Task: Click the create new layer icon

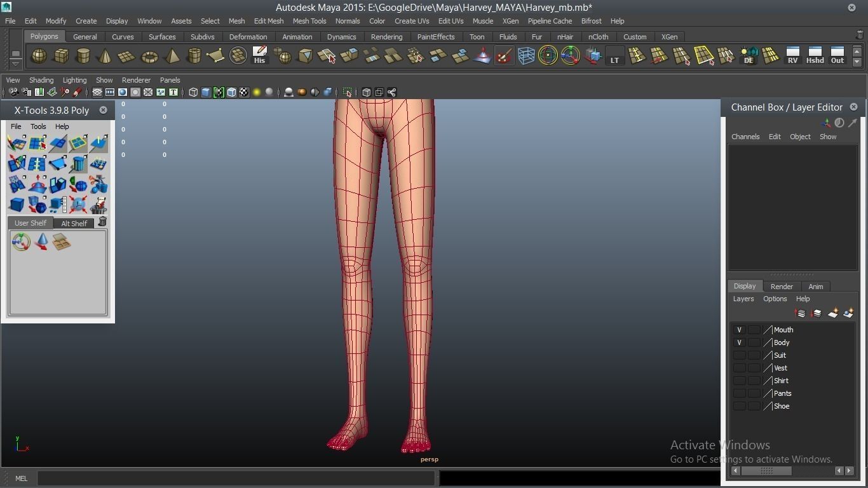Action: [832, 313]
